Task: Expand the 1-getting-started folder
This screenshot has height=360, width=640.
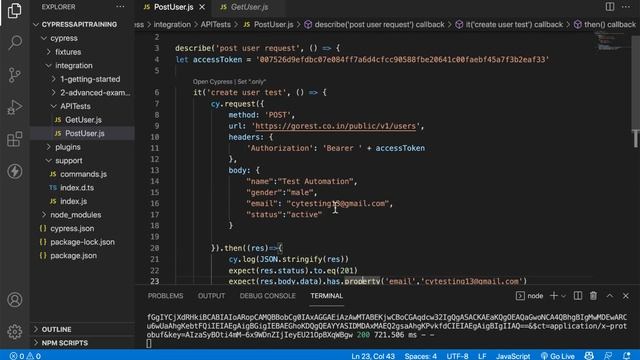Action: pyautogui.click(x=90, y=79)
